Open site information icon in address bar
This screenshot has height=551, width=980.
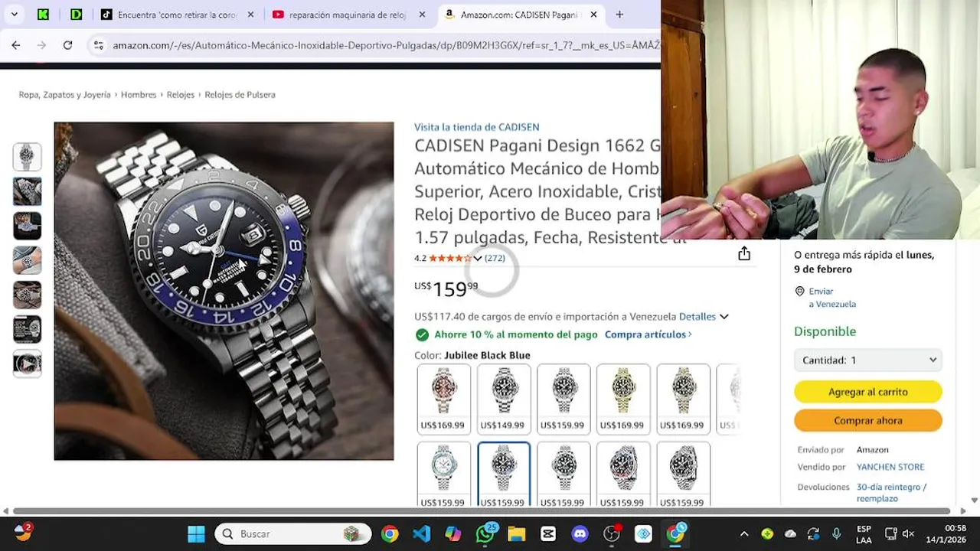point(98,45)
